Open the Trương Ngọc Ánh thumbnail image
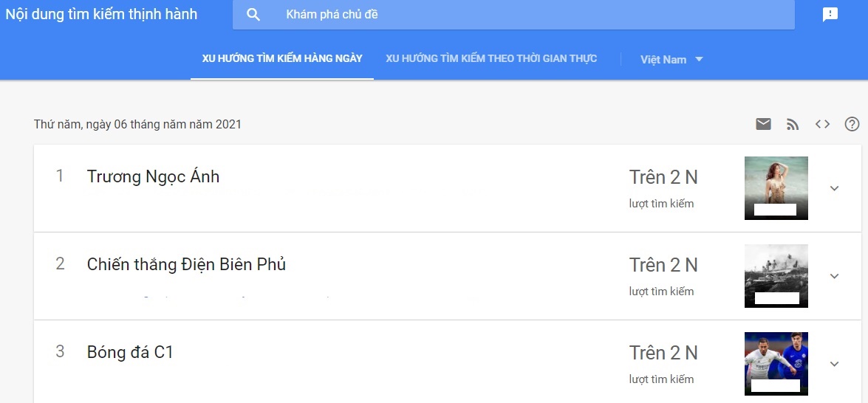This screenshot has width=868, height=403. [776, 187]
